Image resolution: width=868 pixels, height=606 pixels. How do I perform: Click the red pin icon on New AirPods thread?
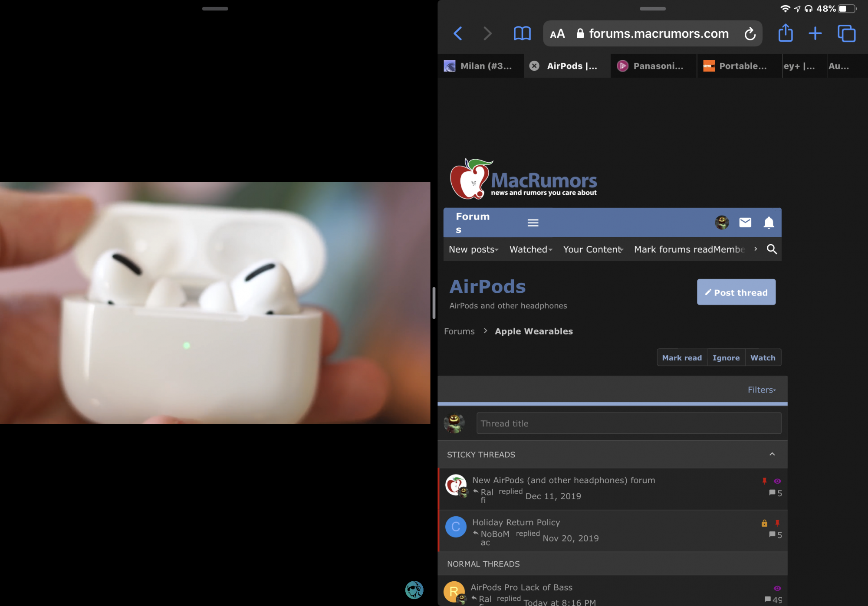point(764,481)
